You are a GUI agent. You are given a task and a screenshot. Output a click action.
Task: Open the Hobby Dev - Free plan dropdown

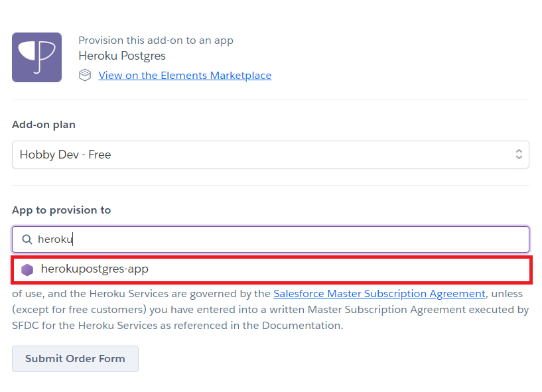pos(271,155)
